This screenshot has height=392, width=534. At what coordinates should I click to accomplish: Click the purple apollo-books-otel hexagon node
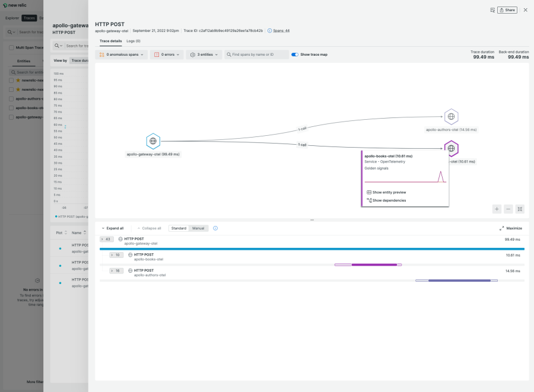(452, 148)
